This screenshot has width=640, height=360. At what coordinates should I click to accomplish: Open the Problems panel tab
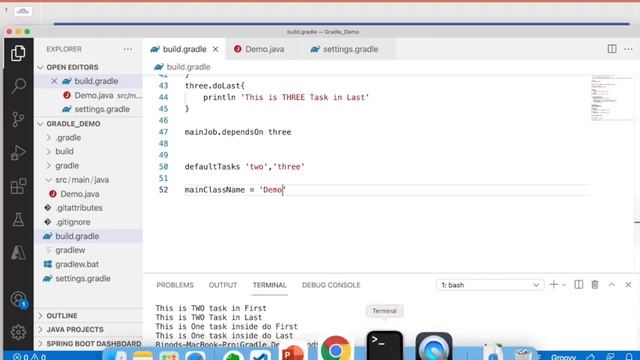click(175, 285)
